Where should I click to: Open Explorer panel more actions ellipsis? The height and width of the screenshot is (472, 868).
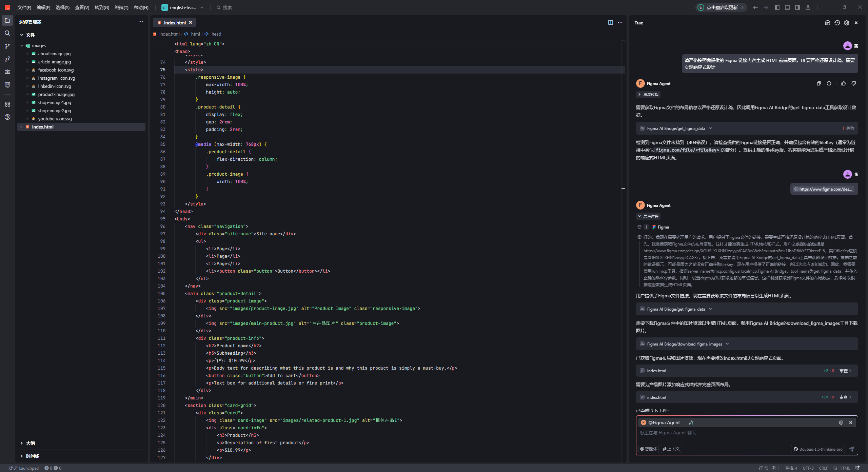[x=141, y=22]
